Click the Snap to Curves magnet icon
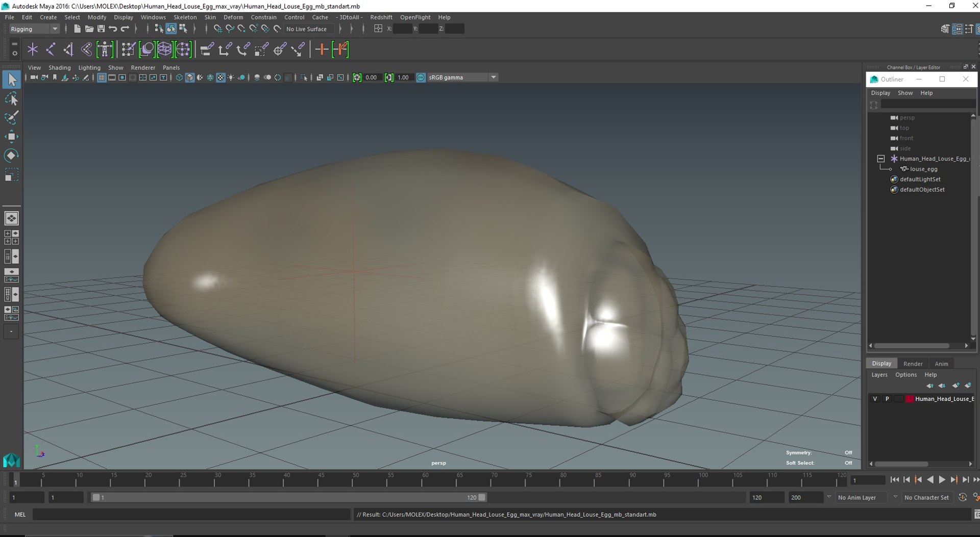The width and height of the screenshot is (980, 537). point(230,29)
